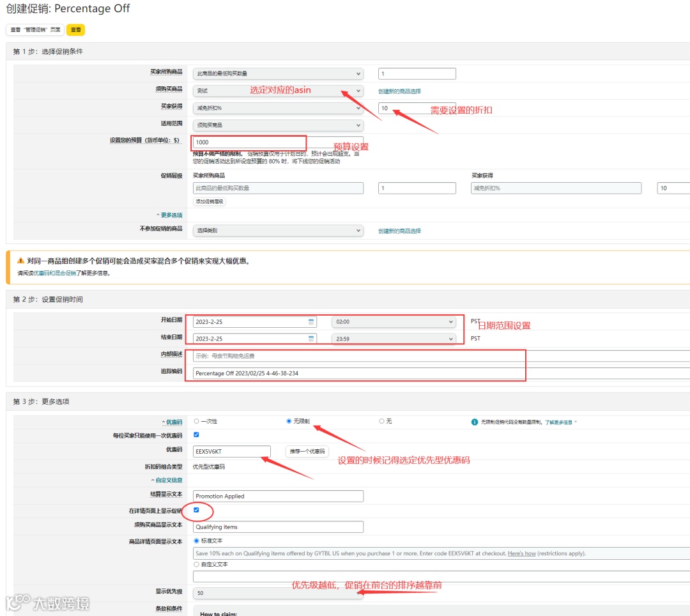
Task: Click the start date field 2023-2-25
Action: 254,321
